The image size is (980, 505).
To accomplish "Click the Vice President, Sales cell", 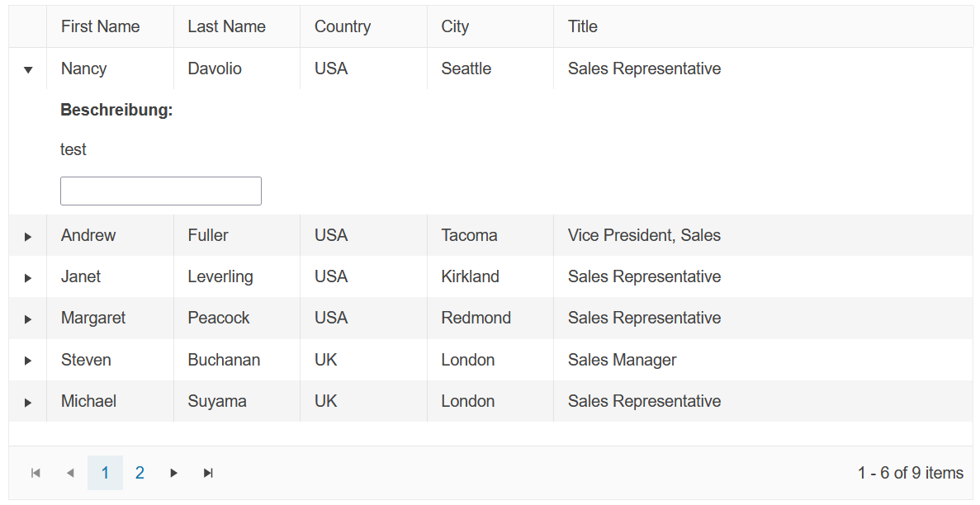I will 644,235.
